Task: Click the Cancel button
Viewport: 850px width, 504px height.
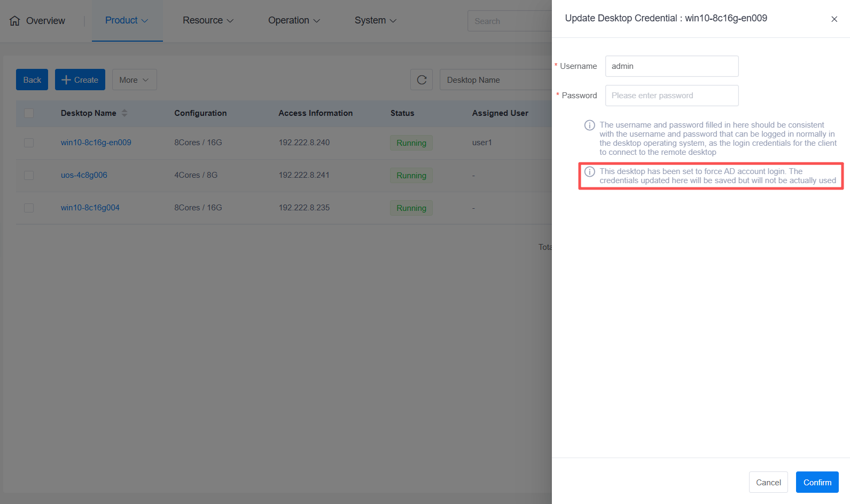Action: tap(768, 482)
